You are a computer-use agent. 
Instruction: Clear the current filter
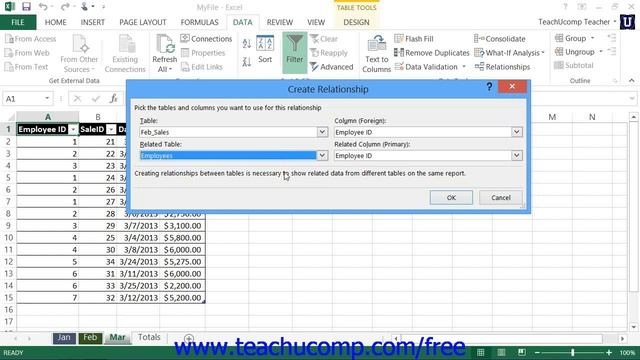click(324, 39)
